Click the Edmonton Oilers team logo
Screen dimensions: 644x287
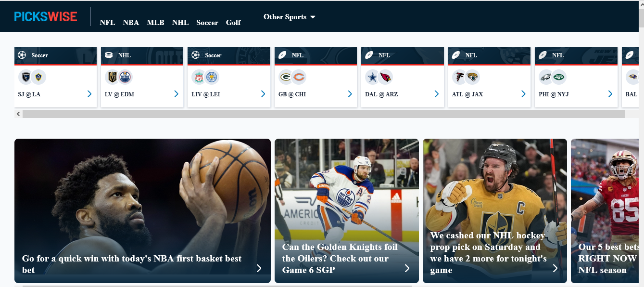125,77
